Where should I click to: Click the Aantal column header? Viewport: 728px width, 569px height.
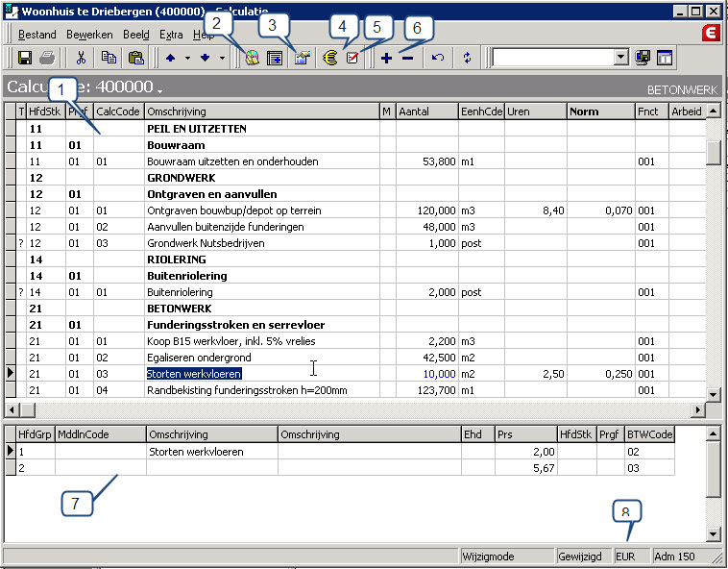click(x=427, y=111)
